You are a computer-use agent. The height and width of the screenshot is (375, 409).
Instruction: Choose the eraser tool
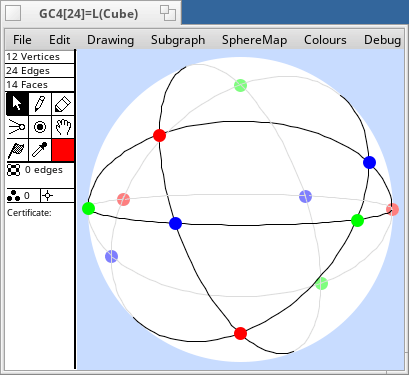63,104
